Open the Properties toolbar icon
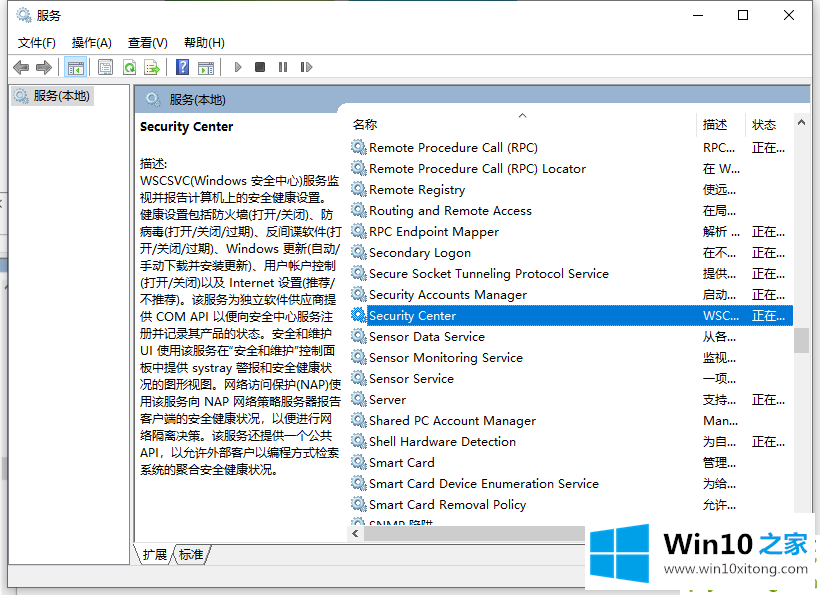820x595 pixels. 106,67
